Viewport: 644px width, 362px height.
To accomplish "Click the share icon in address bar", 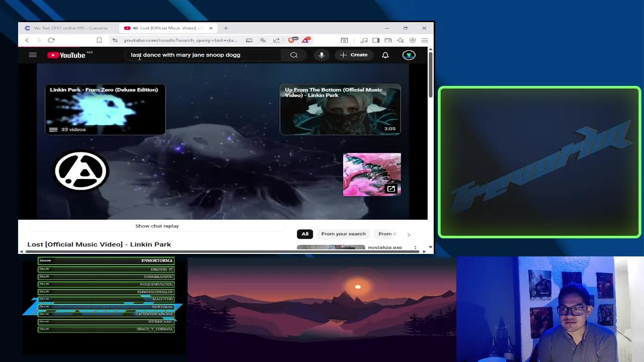I will coord(276,40).
